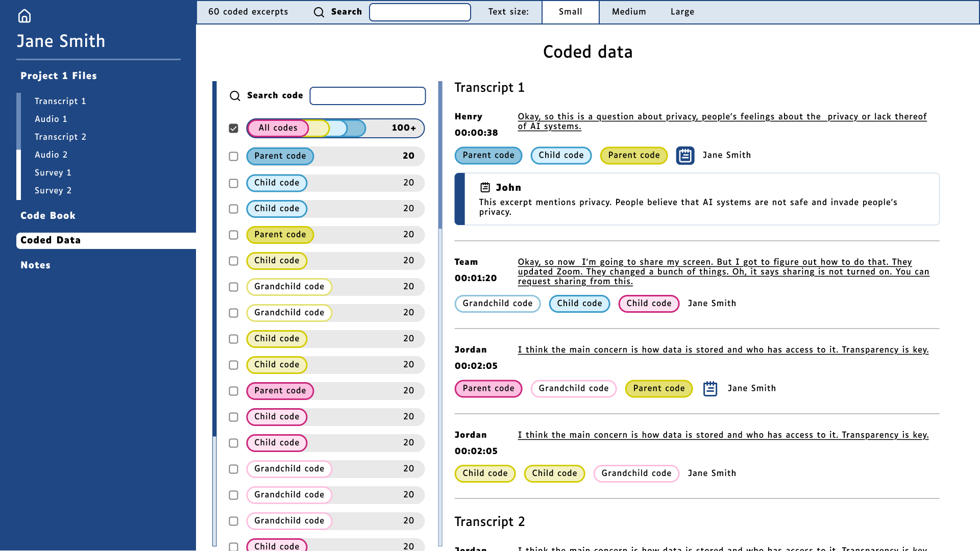Open Code Book in the sidebar
This screenshot has height=551, width=980.
pyautogui.click(x=48, y=216)
